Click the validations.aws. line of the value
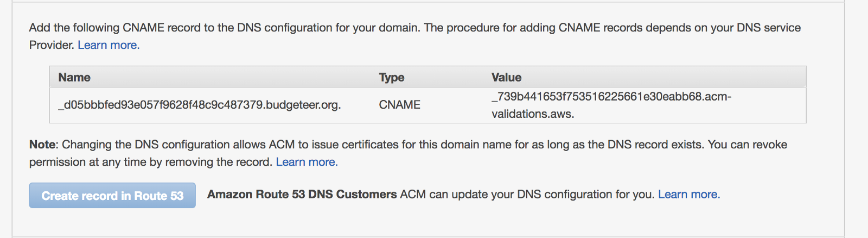 533,114
